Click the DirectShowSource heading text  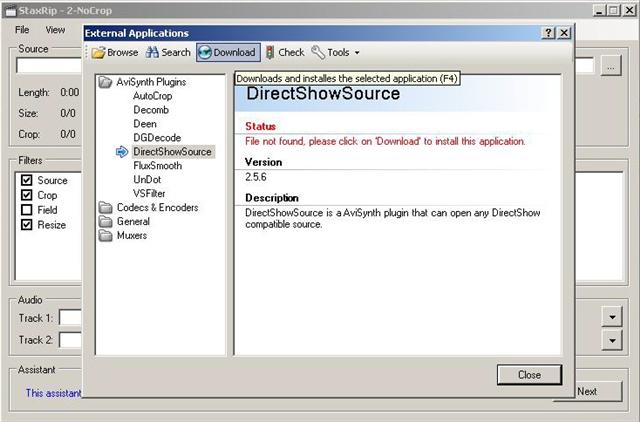pyautogui.click(x=323, y=93)
